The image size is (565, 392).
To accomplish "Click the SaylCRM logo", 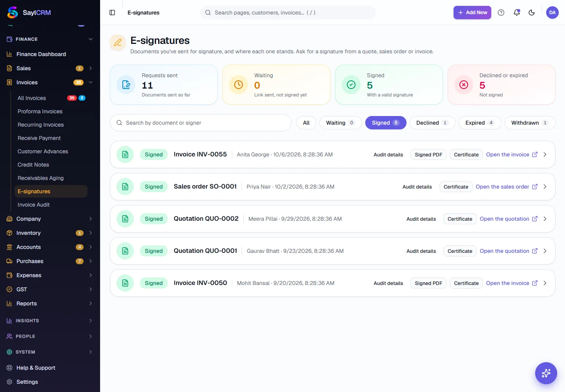I will coord(29,13).
